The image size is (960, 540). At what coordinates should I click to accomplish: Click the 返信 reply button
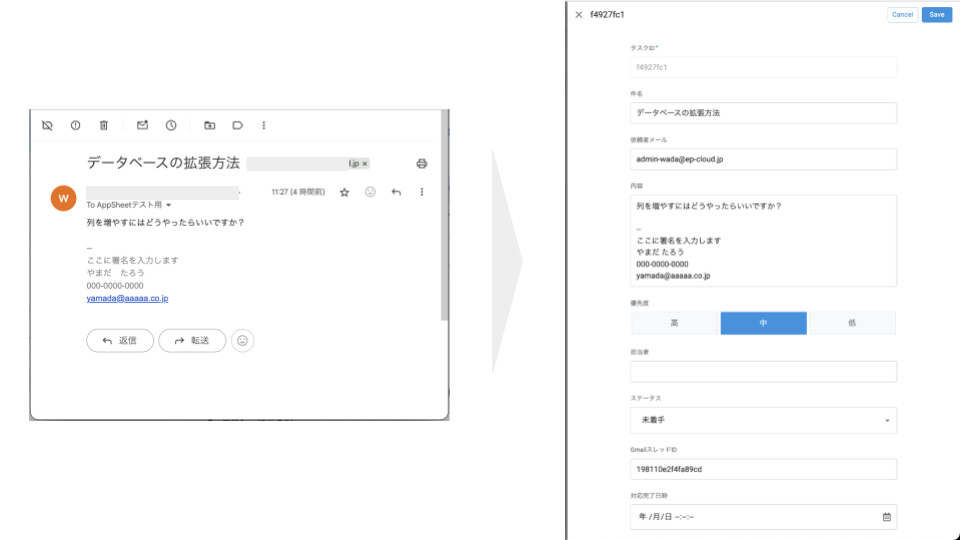pyautogui.click(x=120, y=340)
